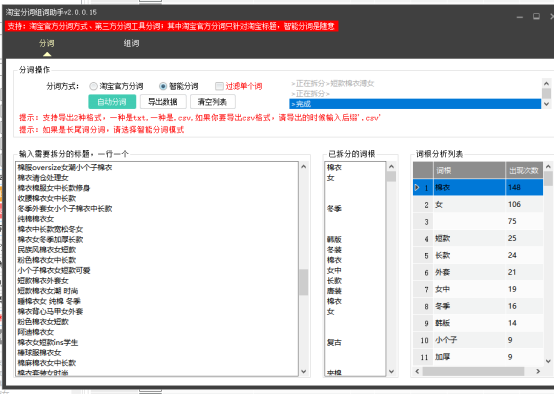Click the 词根 column header

469,171
